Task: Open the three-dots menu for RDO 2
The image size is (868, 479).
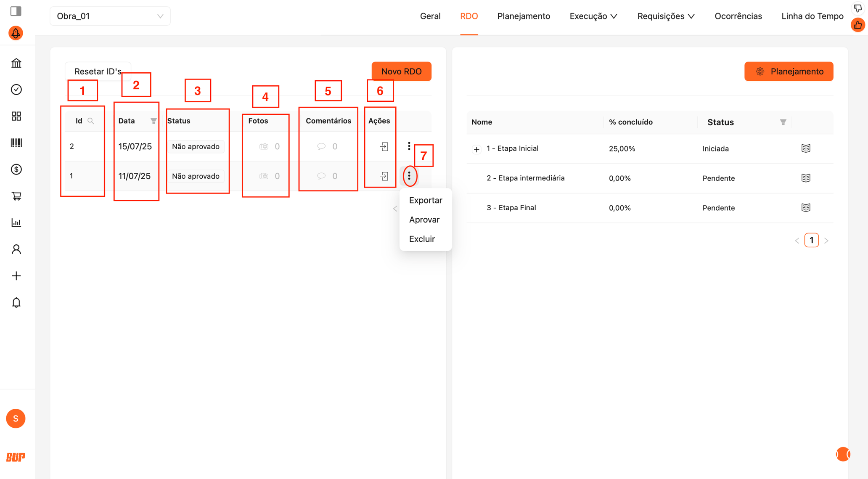Action: (409, 146)
